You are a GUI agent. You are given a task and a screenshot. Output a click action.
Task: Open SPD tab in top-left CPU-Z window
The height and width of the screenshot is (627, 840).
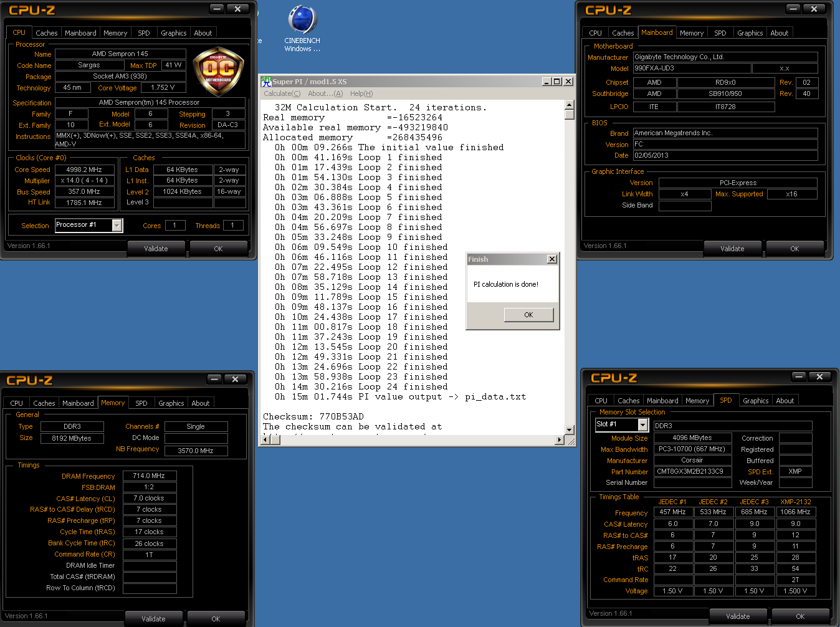(144, 33)
